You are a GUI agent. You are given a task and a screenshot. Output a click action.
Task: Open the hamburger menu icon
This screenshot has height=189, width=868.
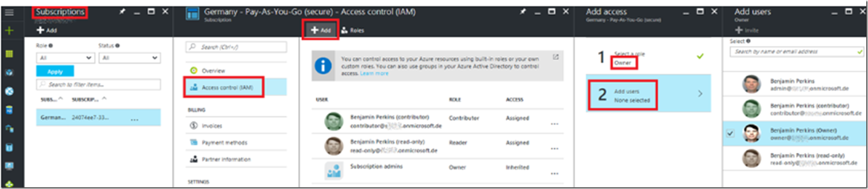(x=9, y=12)
